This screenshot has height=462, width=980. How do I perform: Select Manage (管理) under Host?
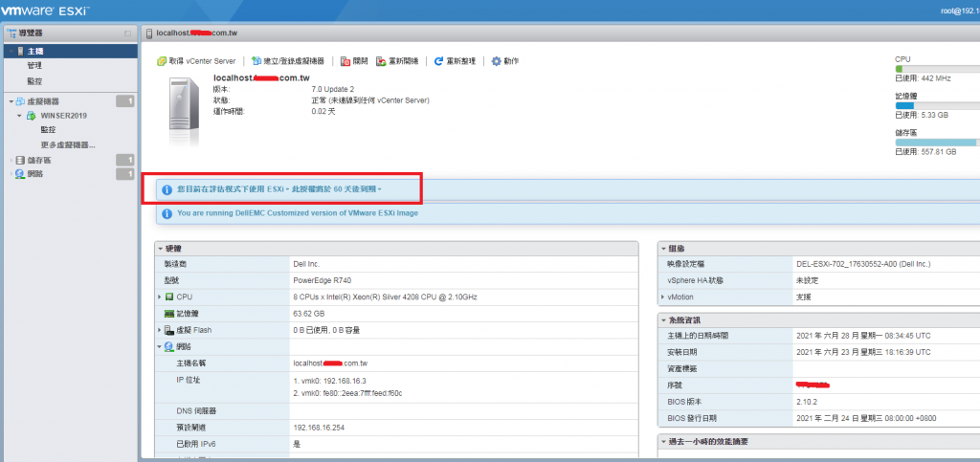click(34, 66)
